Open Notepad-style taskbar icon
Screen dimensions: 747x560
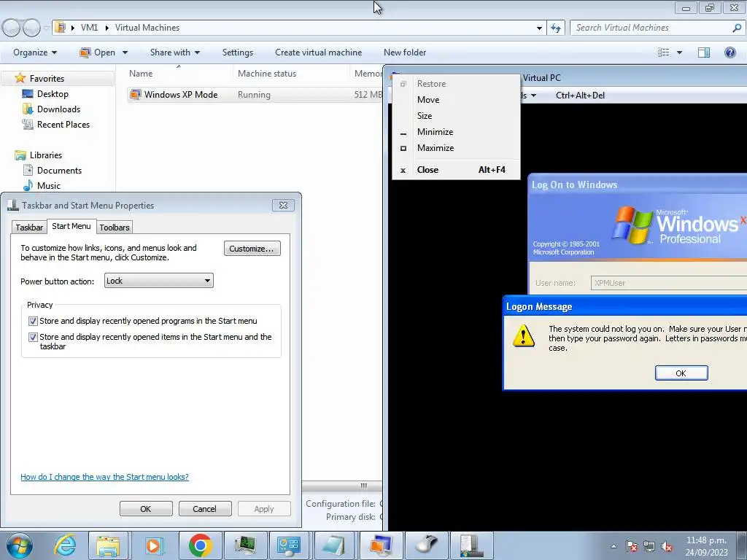(x=334, y=545)
